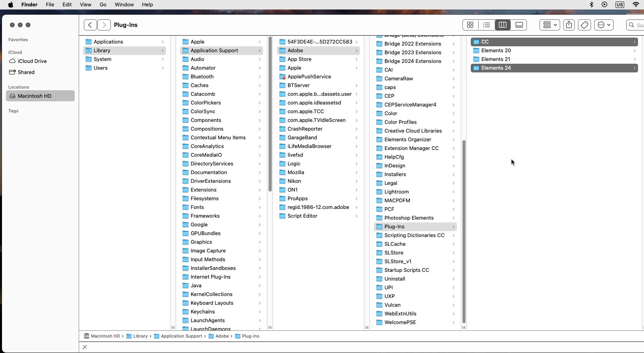The width and height of the screenshot is (644, 353).
Task: Click the ApplePushService folder icon
Action: 282,76
